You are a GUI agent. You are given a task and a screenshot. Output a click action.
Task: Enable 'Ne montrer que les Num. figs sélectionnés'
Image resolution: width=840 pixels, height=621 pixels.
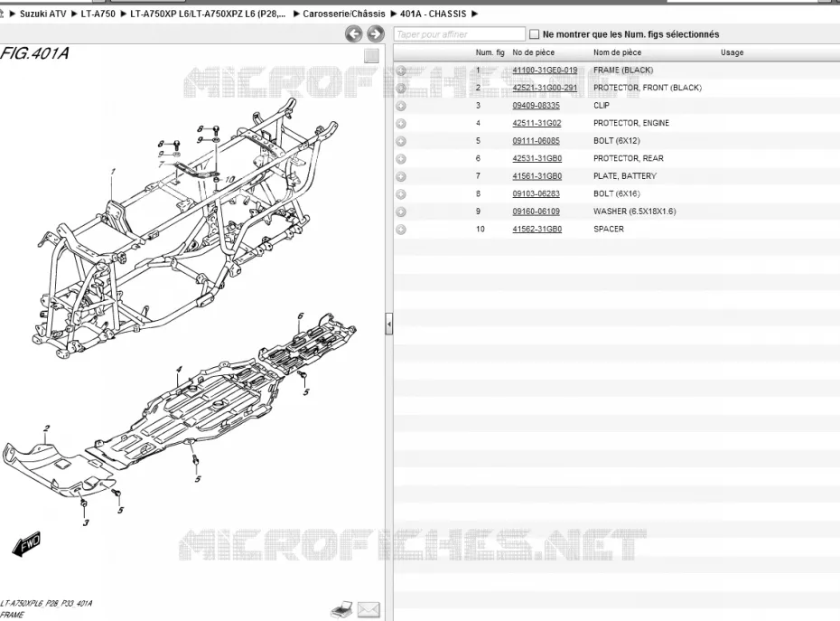click(x=534, y=34)
